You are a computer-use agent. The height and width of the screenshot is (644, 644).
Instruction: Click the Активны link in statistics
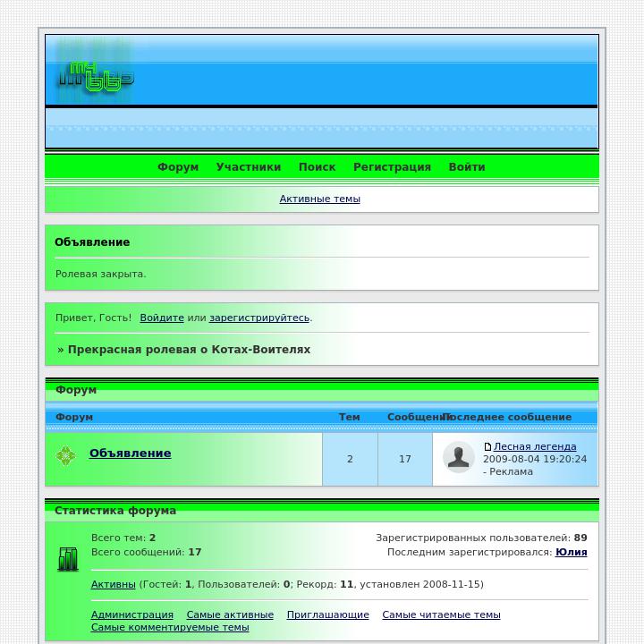point(113,584)
